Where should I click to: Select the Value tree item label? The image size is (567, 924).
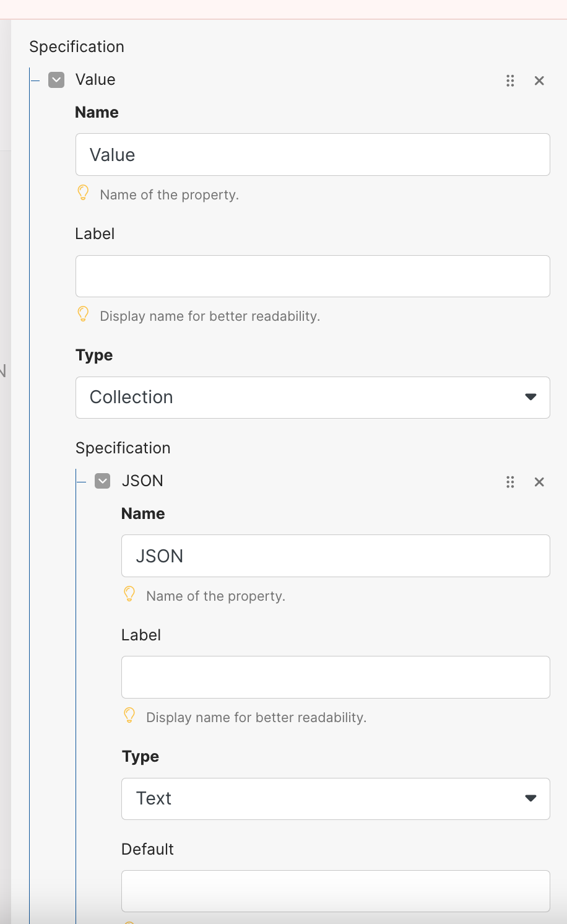pyautogui.click(x=95, y=80)
